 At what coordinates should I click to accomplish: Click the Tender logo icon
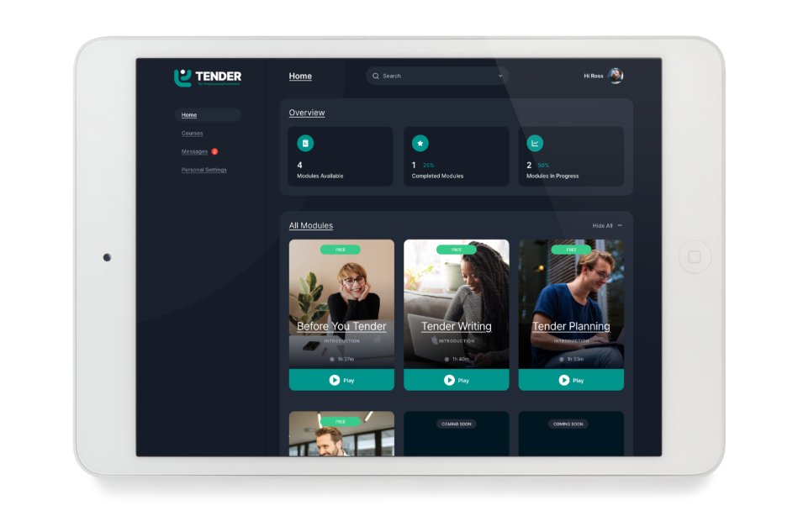click(182, 77)
